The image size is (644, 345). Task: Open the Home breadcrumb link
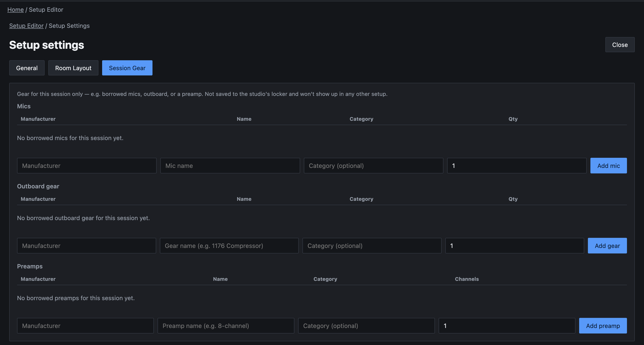15,10
